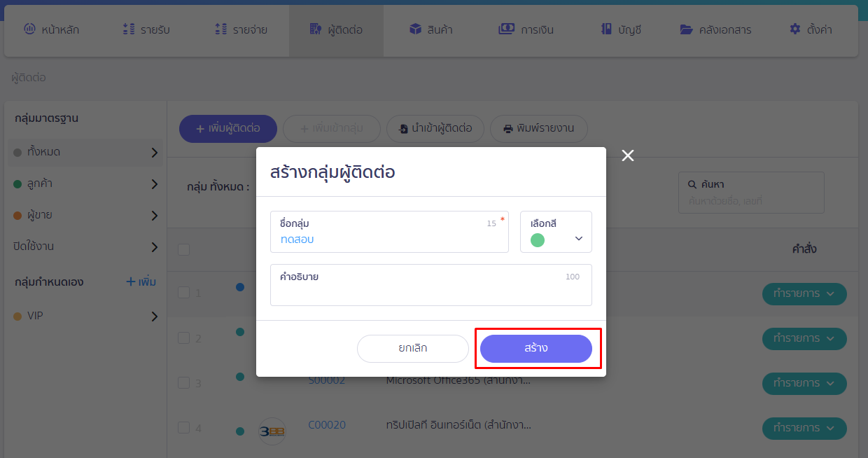Click the finance money icon
The image size is (868, 458).
tap(506, 29)
